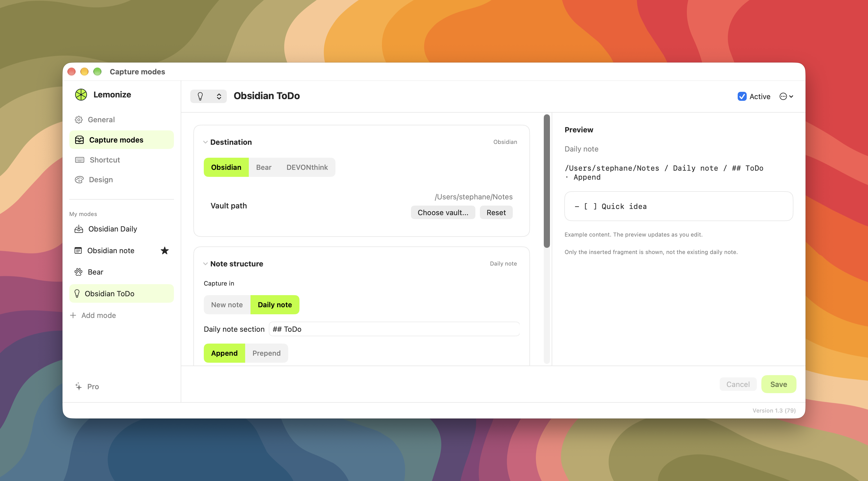
Task: Collapse the Note structure section
Action: tap(205, 264)
